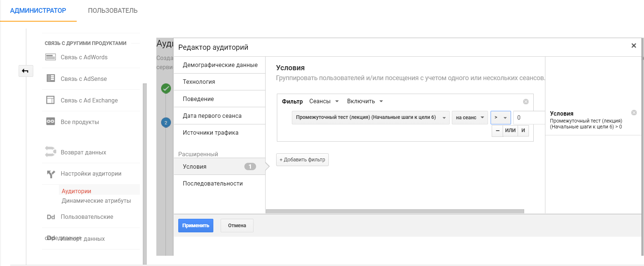The height and width of the screenshot is (266, 644).
Task: Close the Редактор аудиторий dialog
Action: (634, 45)
